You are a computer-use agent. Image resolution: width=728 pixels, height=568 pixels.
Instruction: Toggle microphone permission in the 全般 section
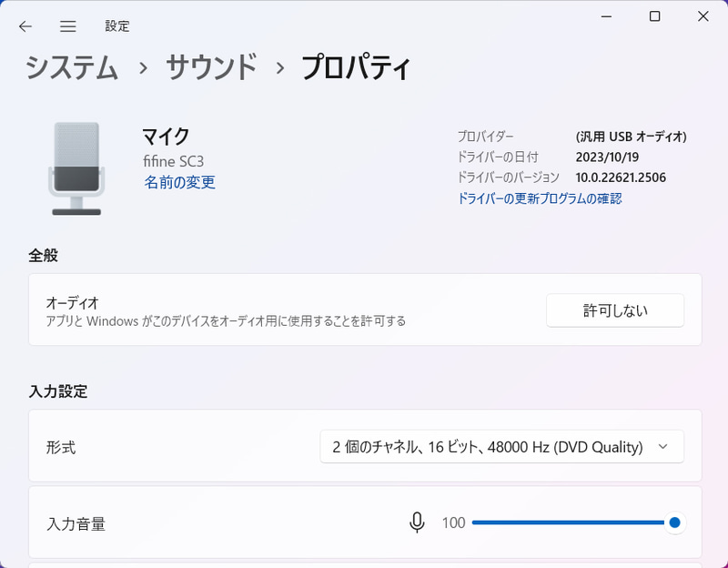(615, 310)
